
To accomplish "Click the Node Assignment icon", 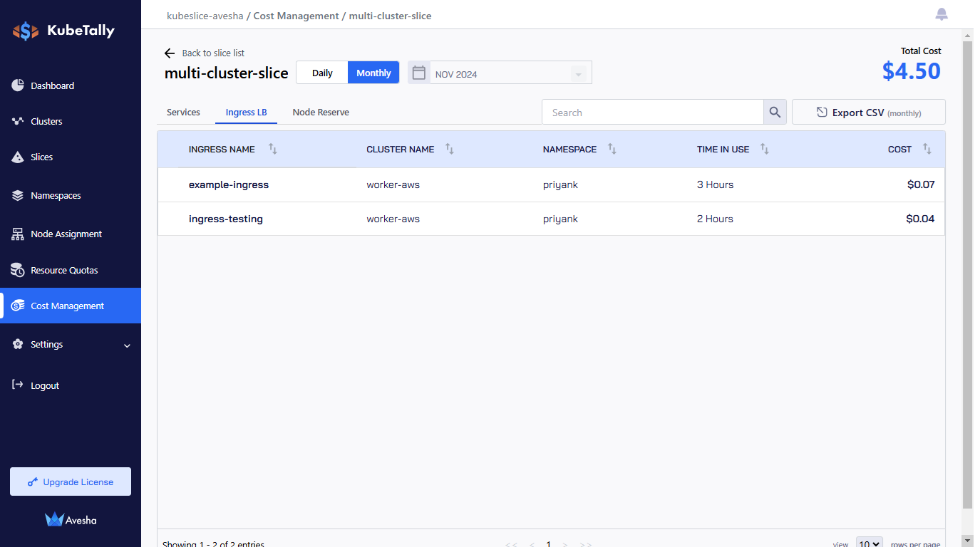I will pyautogui.click(x=18, y=234).
